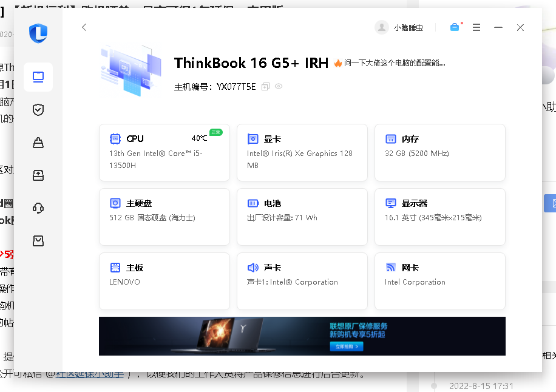Click the ThinkBook 16 G5+ IRH title

point(251,63)
